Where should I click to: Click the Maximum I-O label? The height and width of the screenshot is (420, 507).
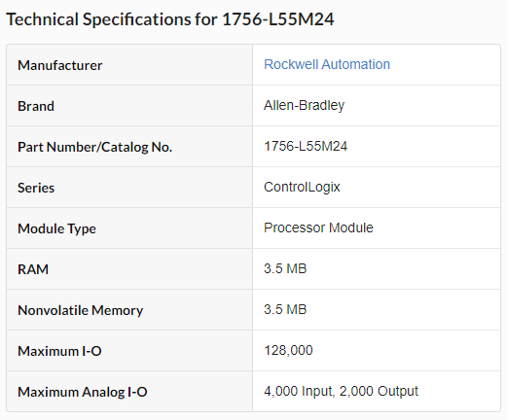(59, 351)
